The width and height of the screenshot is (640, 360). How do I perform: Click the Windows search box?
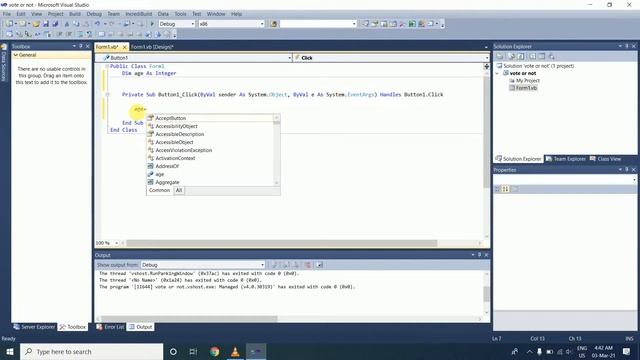click(91, 351)
